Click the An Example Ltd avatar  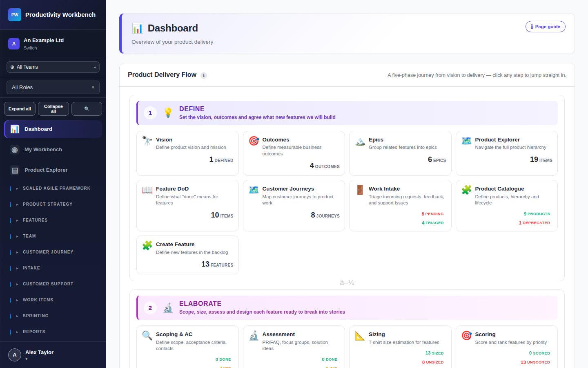pyautogui.click(x=14, y=44)
